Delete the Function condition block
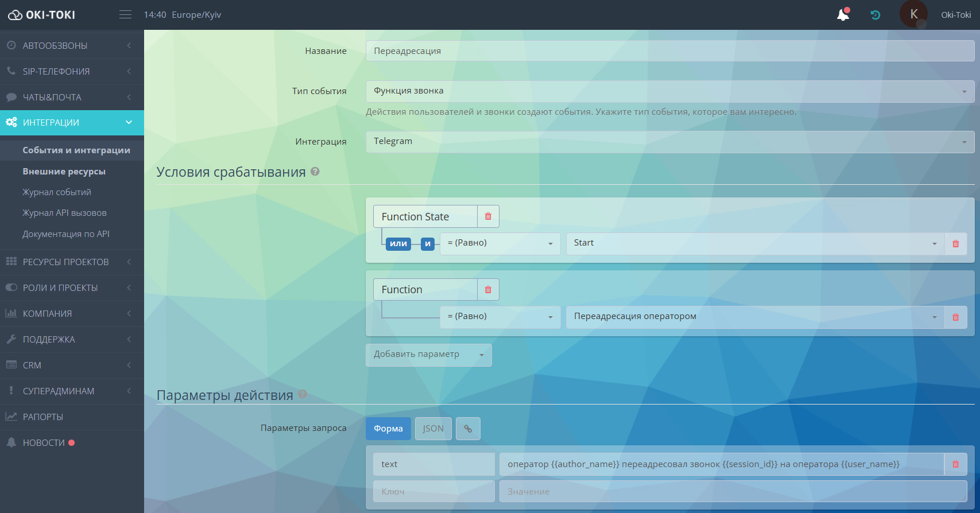The image size is (980, 513). 488,290
